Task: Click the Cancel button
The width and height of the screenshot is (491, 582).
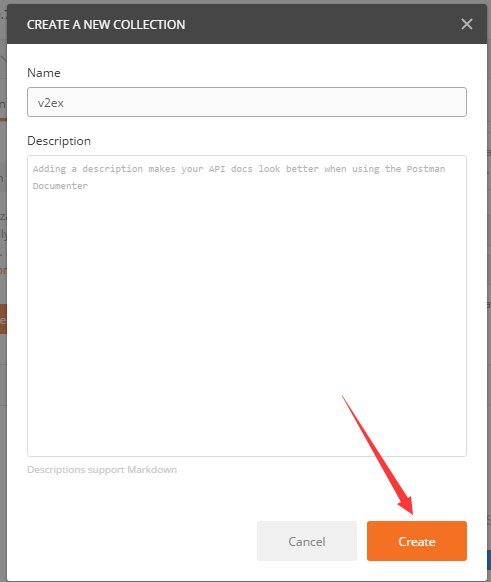Action: pyautogui.click(x=307, y=541)
